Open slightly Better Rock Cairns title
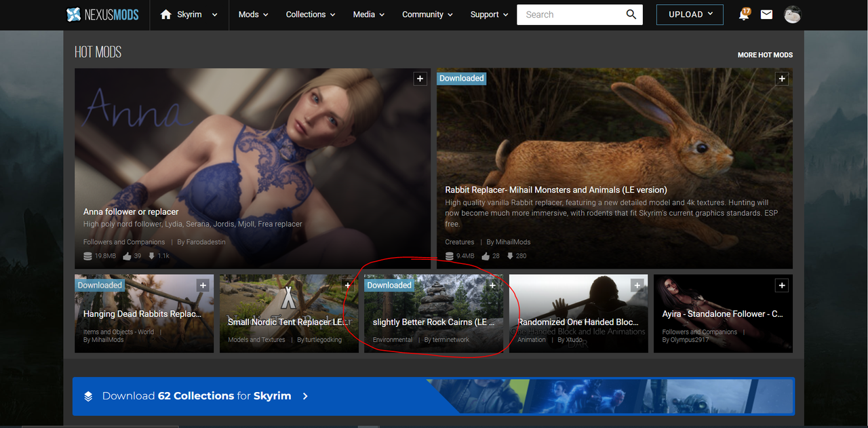Image resolution: width=868 pixels, height=428 pixels. (434, 322)
